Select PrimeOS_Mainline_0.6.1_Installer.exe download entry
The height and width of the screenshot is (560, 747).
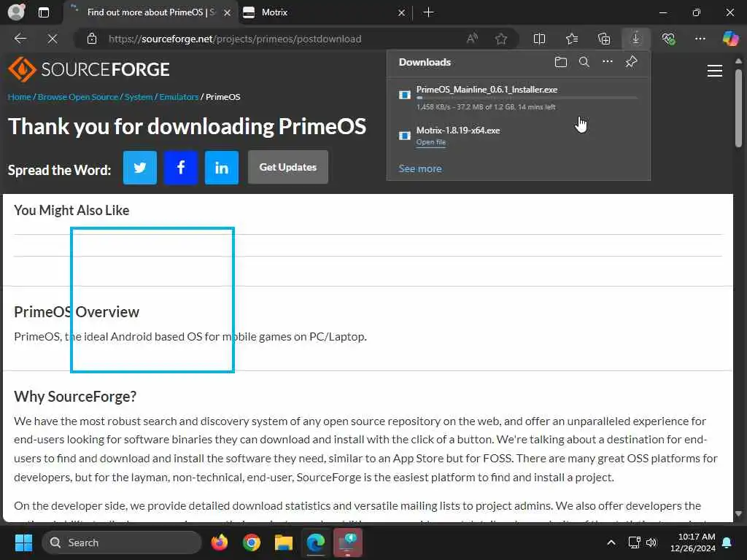pyautogui.click(x=519, y=98)
